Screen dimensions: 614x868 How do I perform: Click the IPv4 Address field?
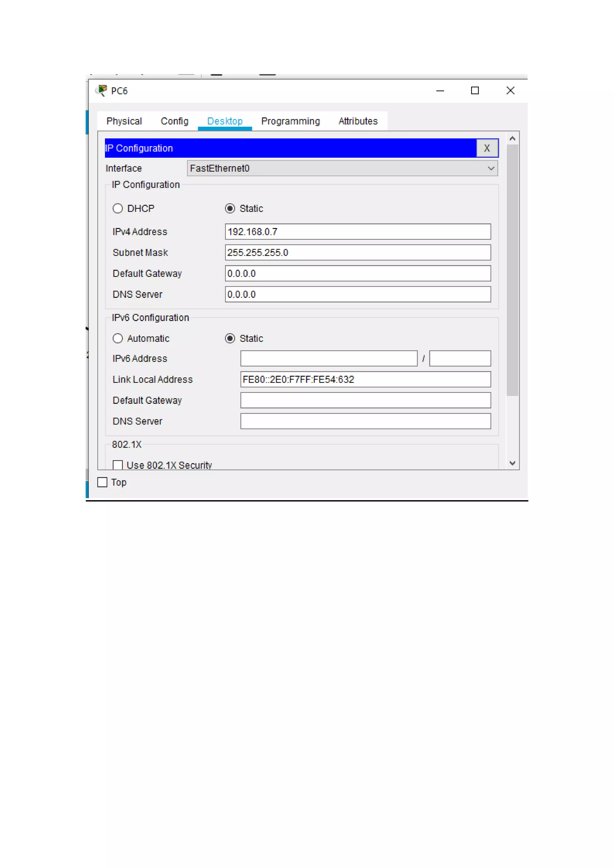(358, 232)
